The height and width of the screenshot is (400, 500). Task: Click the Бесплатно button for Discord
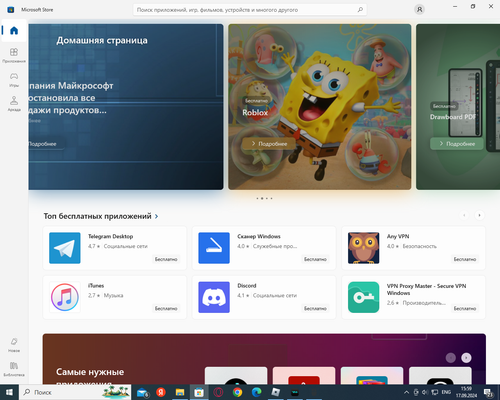pos(315,308)
